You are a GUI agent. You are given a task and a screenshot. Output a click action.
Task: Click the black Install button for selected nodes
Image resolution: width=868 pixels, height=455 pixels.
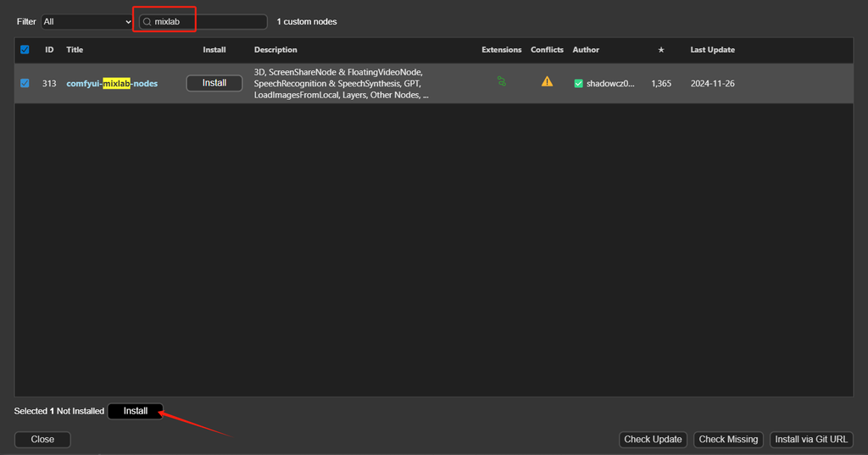tap(136, 411)
